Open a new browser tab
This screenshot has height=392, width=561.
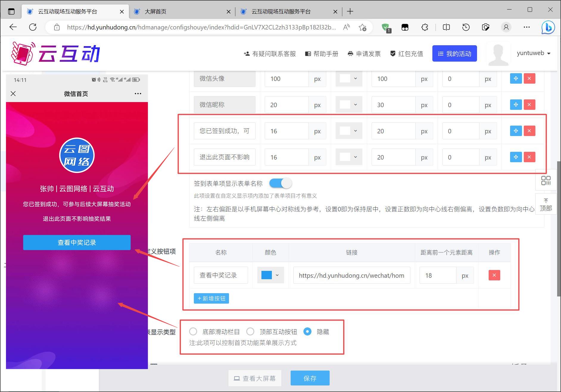(x=350, y=12)
